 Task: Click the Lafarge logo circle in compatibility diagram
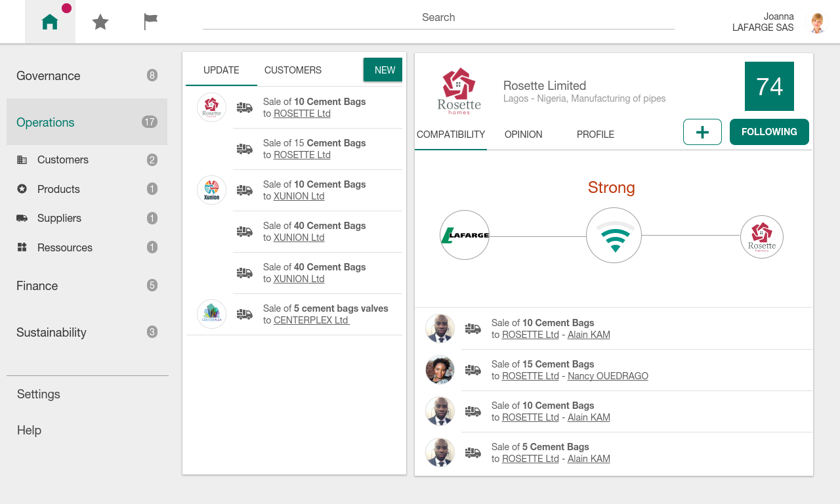(465, 235)
